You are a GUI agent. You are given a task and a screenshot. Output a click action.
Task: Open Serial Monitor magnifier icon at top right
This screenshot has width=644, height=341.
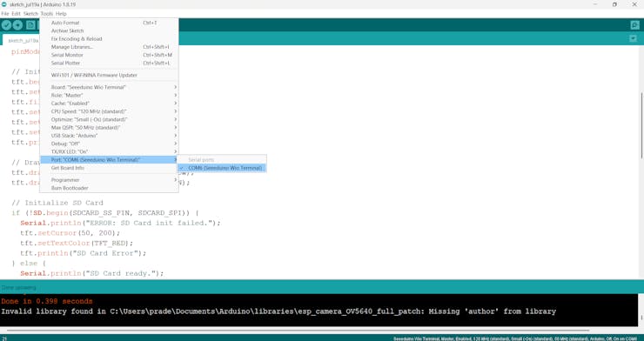[x=635, y=25]
